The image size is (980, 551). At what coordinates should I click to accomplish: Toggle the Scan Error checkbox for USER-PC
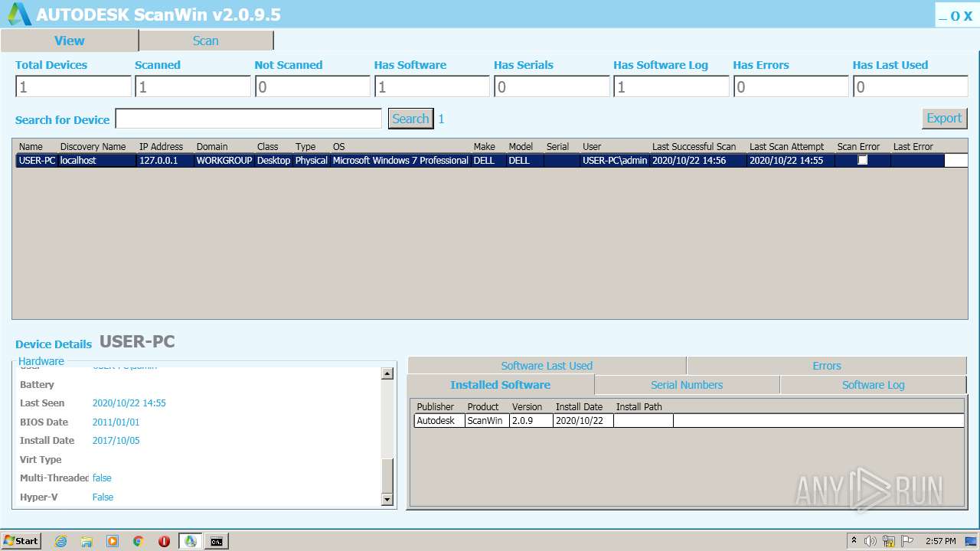(863, 160)
